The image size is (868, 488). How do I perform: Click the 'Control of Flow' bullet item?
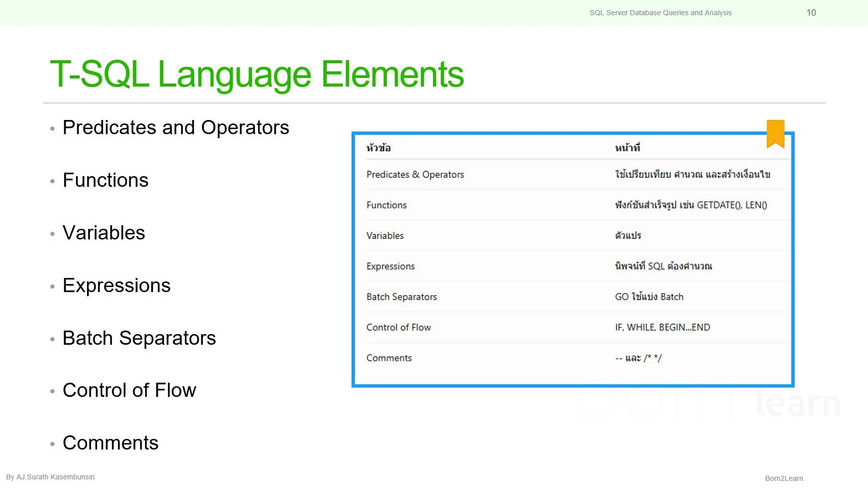coord(129,390)
